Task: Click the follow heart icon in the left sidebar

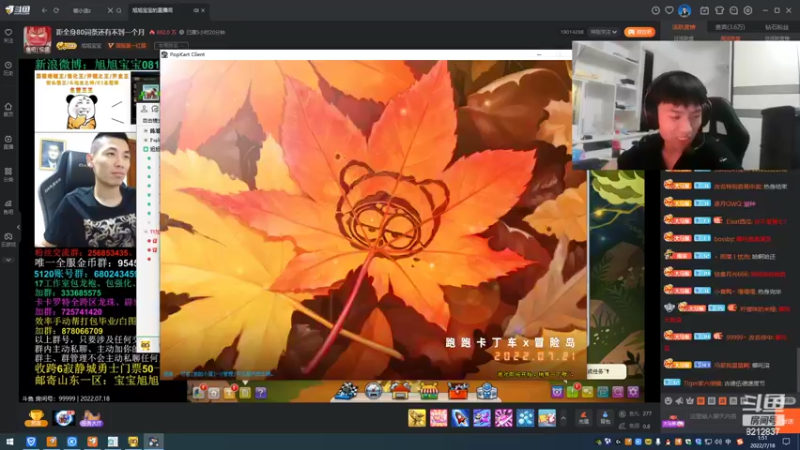Action: pos(8,35)
